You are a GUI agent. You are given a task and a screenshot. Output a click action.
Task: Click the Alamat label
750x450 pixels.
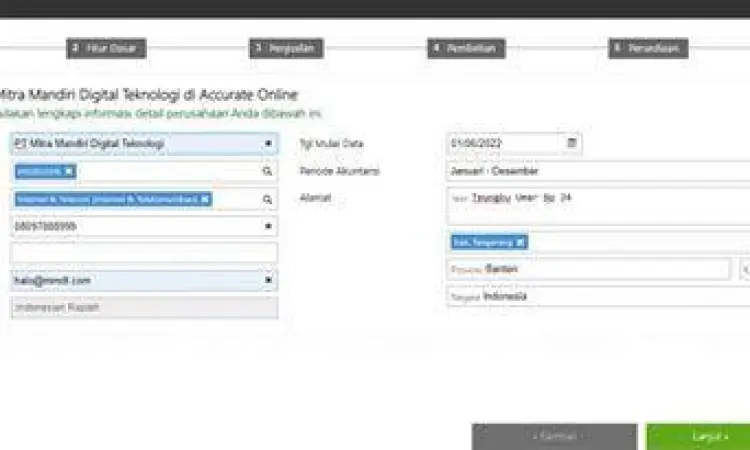315,198
